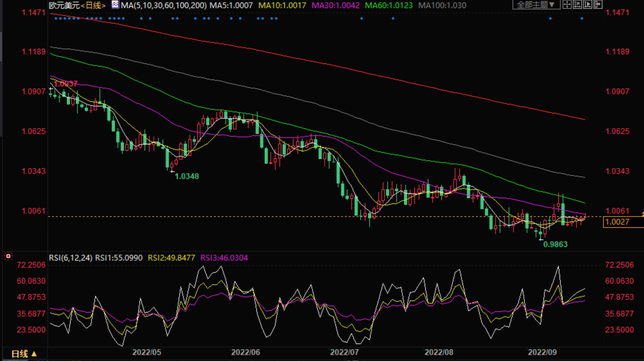This screenshot has width=644, height=361.
Task: Click the left axis price label 1.1189
Action: (33, 52)
